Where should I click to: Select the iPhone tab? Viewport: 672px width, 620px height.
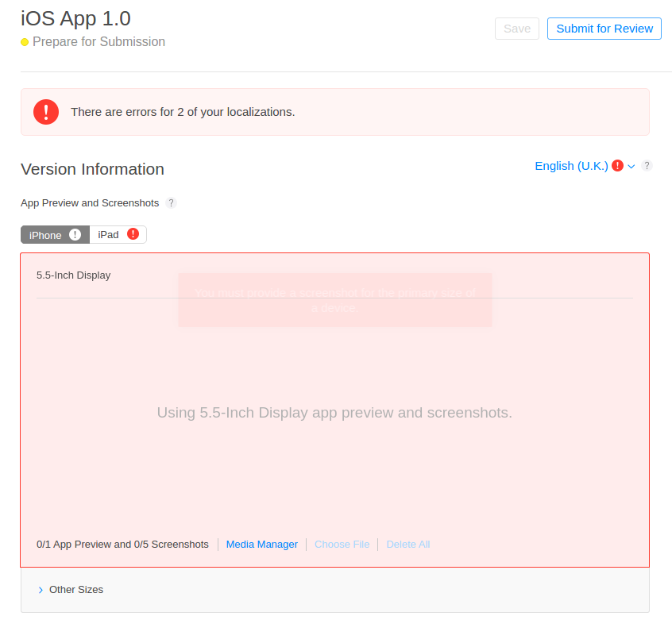tap(55, 235)
